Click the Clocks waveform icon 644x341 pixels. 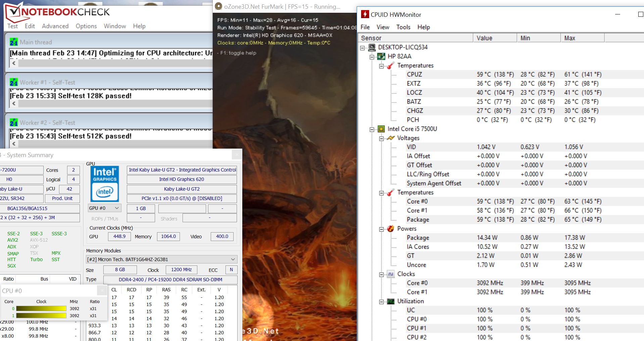click(x=391, y=274)
